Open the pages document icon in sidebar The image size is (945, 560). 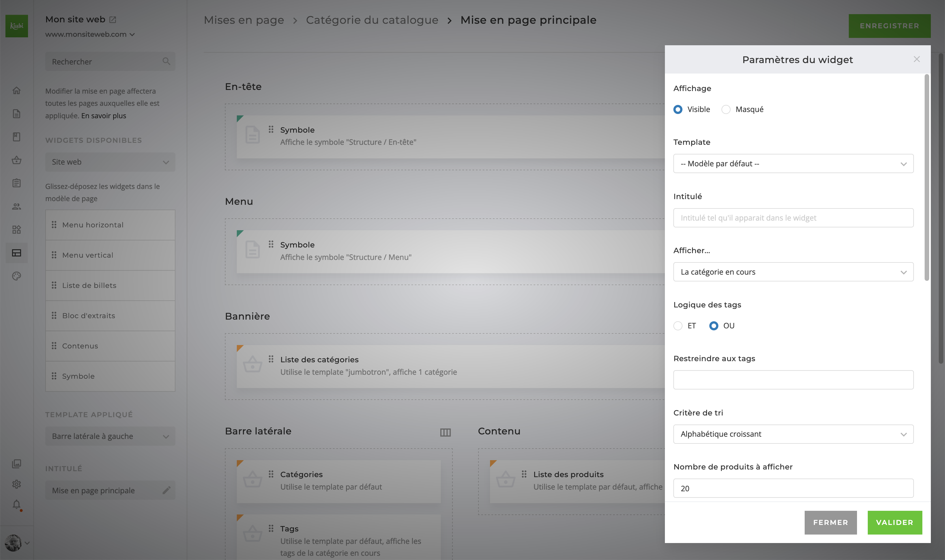click(17, 114)
